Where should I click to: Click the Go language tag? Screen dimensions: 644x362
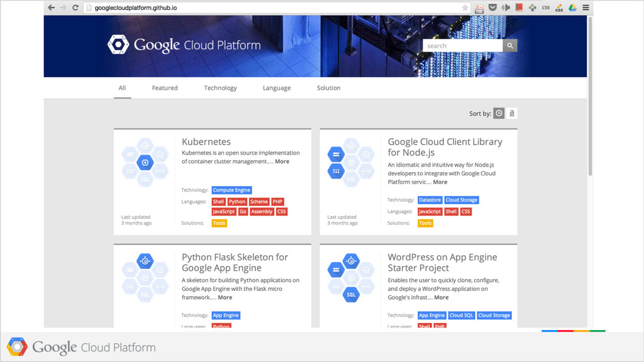tap(243, 211)
